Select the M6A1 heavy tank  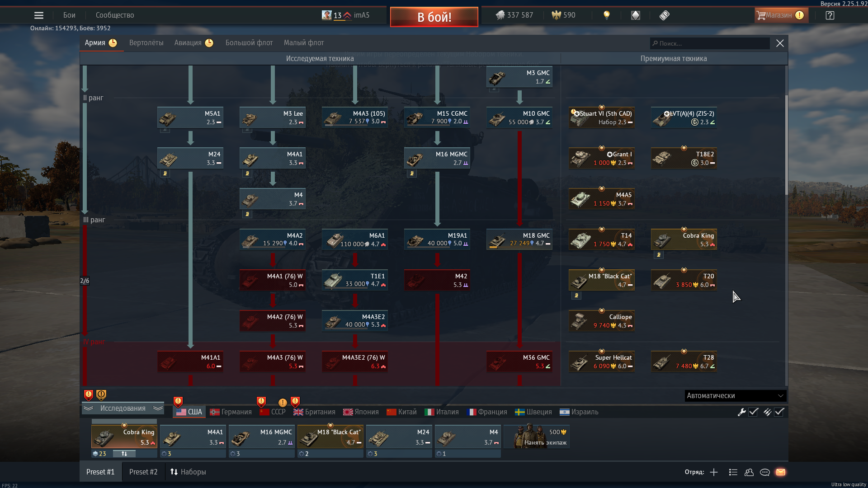point(355,239)
